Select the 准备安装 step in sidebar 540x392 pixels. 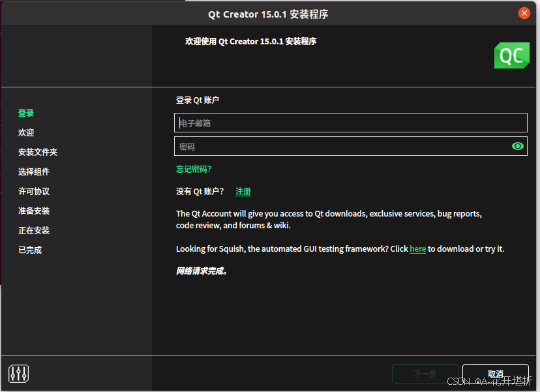[x=34, y=211]
